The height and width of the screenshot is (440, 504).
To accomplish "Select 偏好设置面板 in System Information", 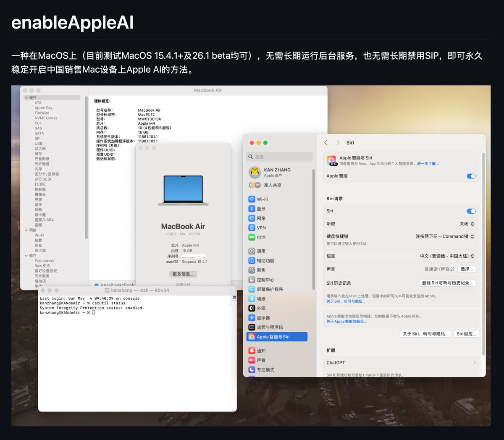I will tap(46, 271).
